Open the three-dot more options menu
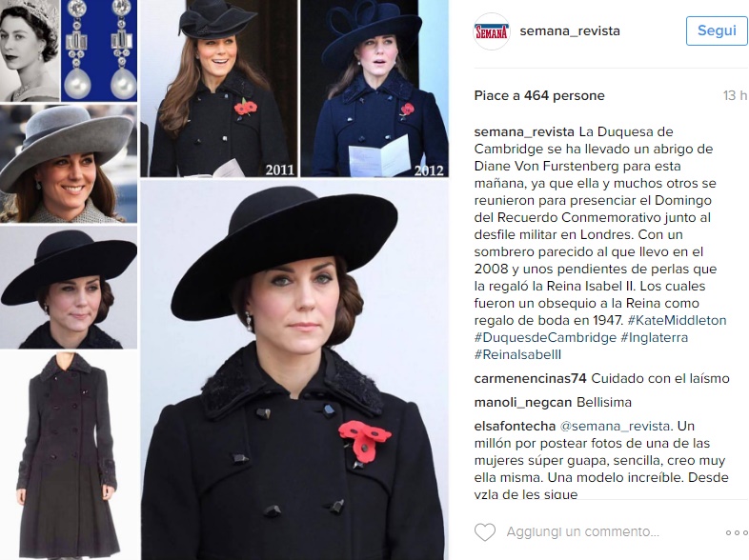 737,532
